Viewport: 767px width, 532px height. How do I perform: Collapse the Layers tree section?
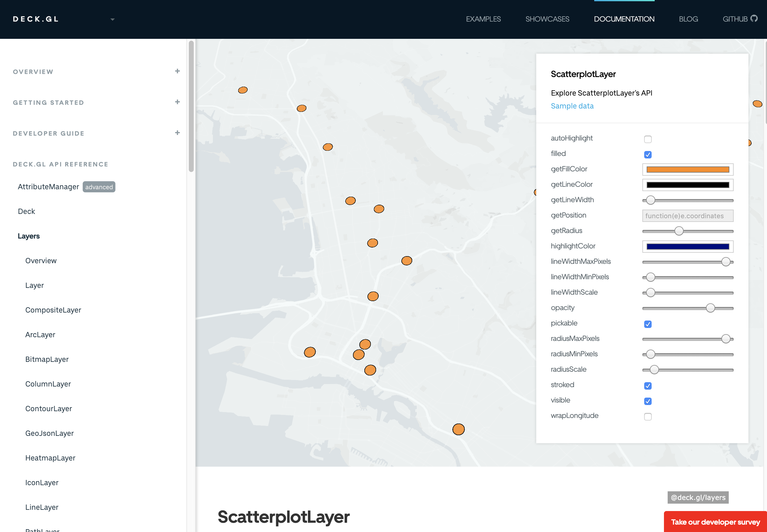click(x=29, y=236)
